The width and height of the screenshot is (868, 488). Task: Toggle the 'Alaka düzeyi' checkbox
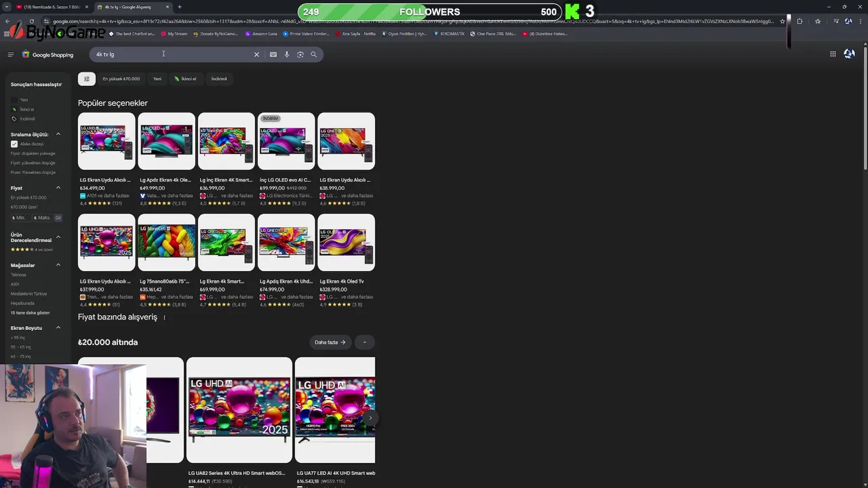tap(14, 144)
